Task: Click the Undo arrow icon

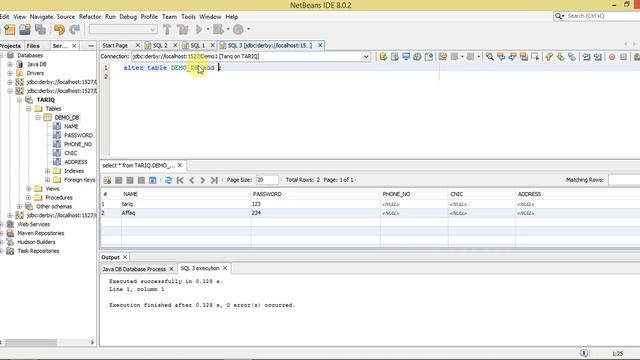Action: coord(60,29)
